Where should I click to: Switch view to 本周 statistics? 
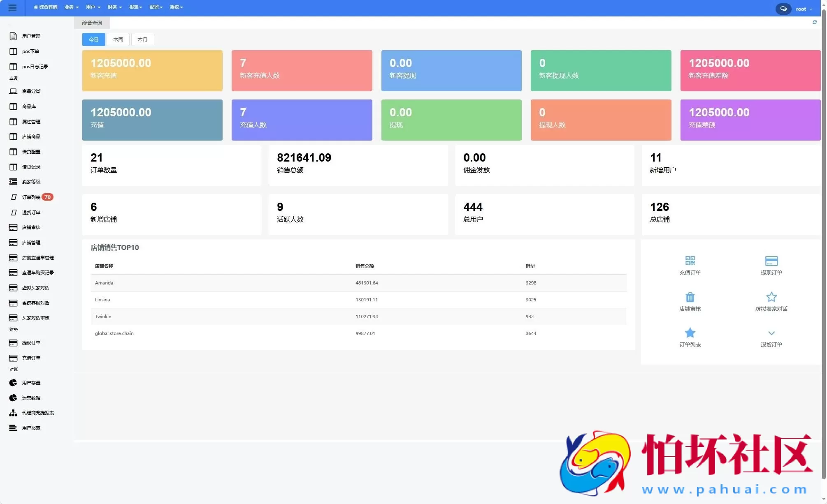point(118,39)
